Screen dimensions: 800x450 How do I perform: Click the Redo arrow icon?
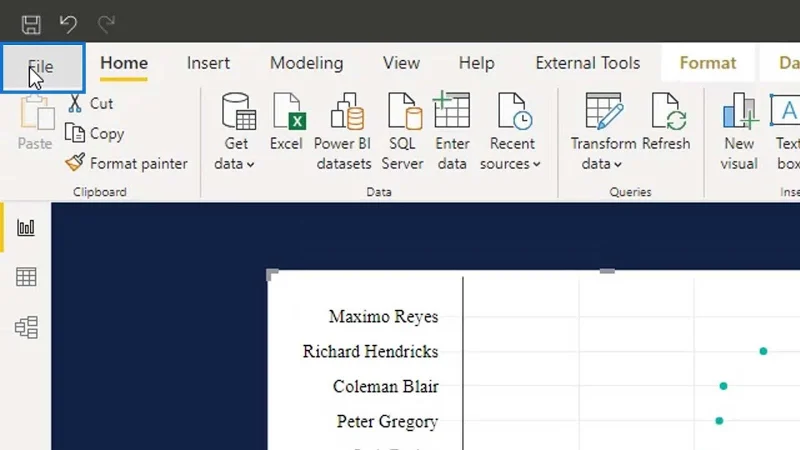click(x=106, y=24)
